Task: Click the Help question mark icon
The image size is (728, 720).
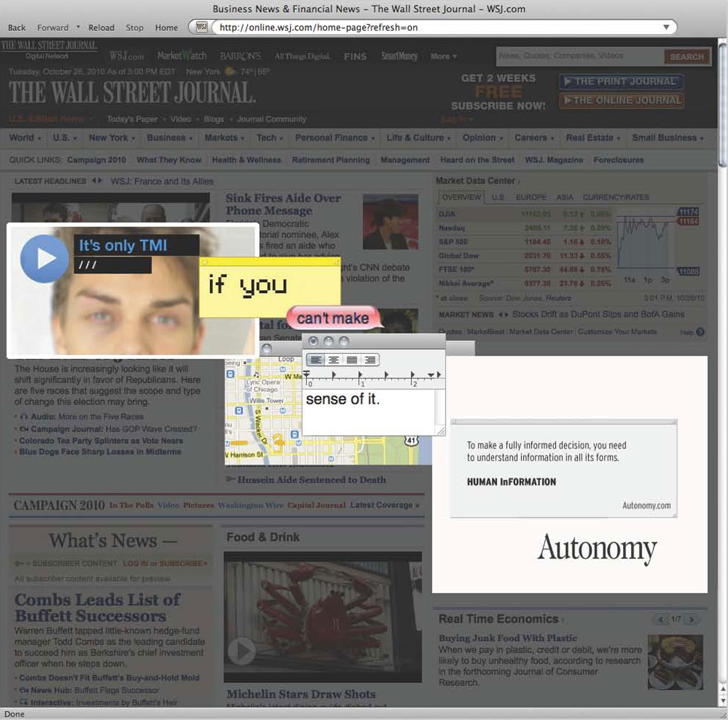Action: pyautogui.click(x=700, y=332)
